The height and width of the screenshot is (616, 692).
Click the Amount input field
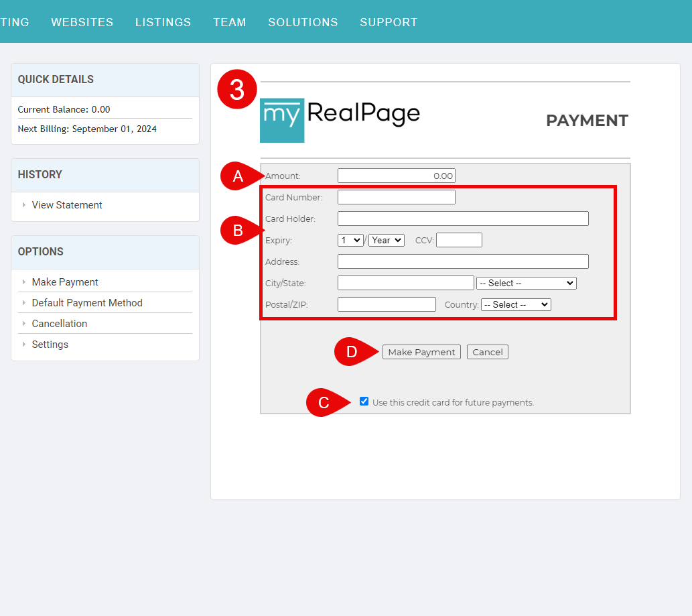[x=397, y=176]
